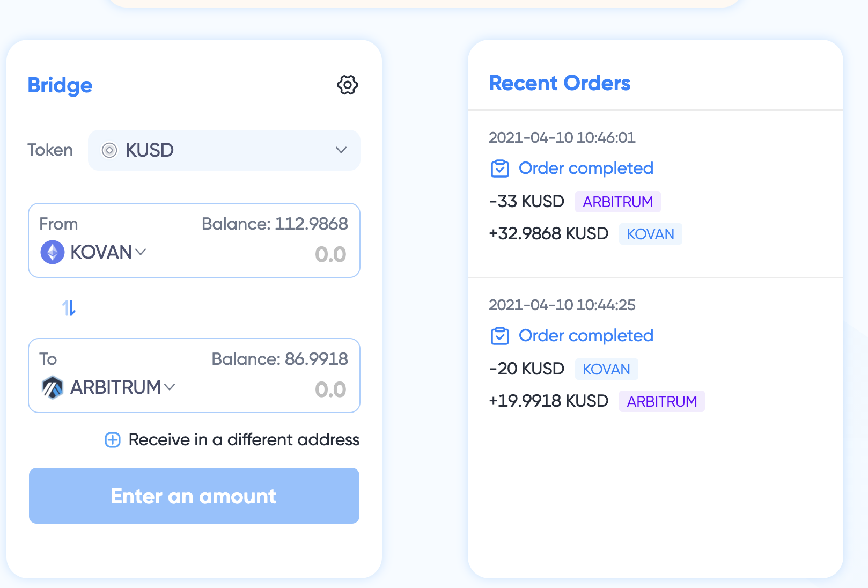Image resolution: width=868 pixels, height=588 pixels.
Task: Click the -33 KUSD amount
Action: click(x=526, y=202)
